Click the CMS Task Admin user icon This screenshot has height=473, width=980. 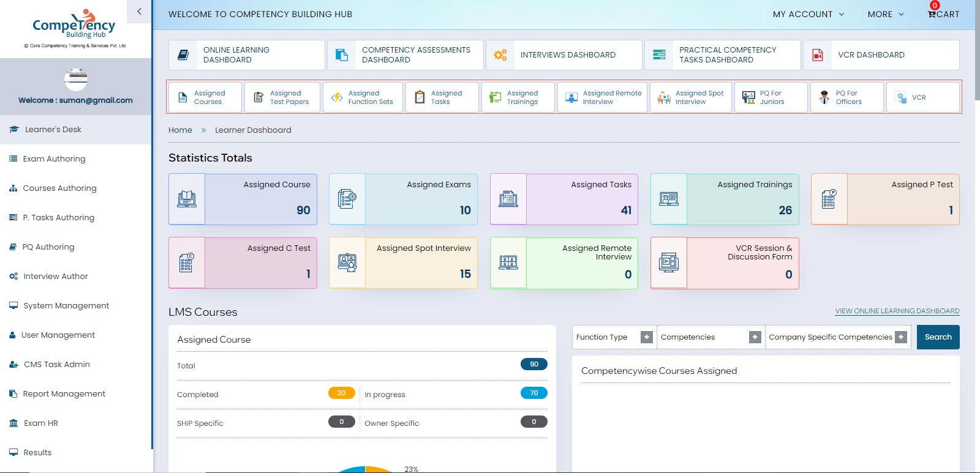tap(13, 365)
